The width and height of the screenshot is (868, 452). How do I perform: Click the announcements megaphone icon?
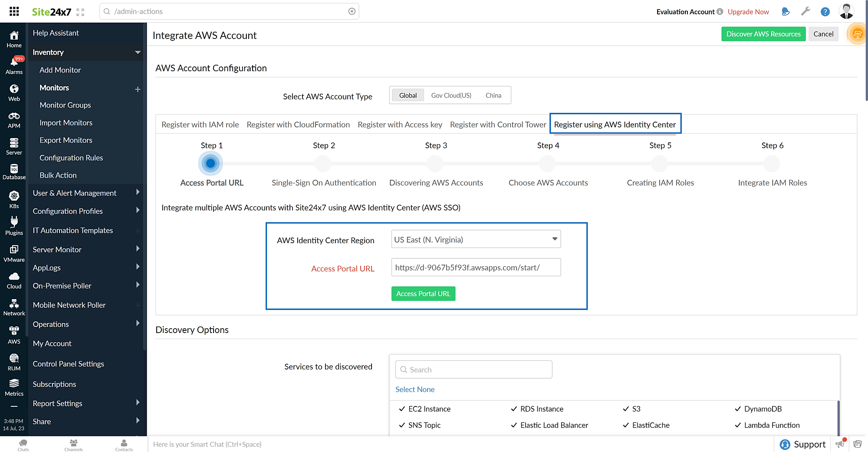pos(841,444)
